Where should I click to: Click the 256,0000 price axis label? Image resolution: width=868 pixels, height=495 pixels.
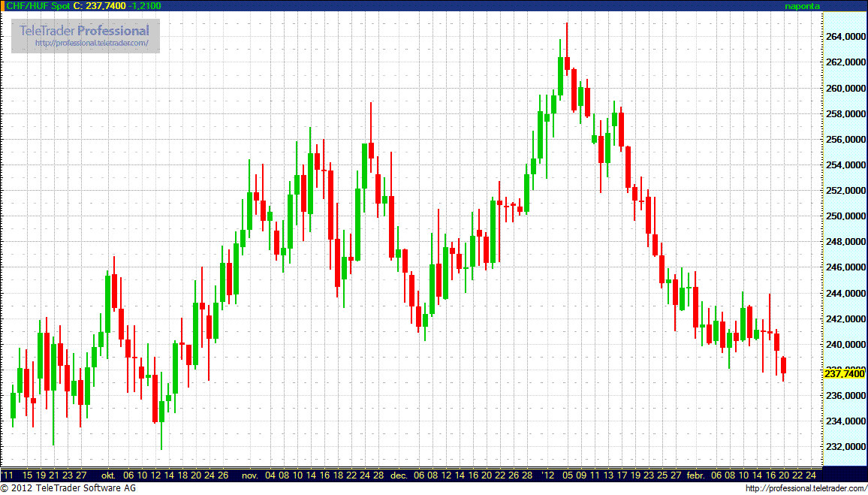coord(845,140)
